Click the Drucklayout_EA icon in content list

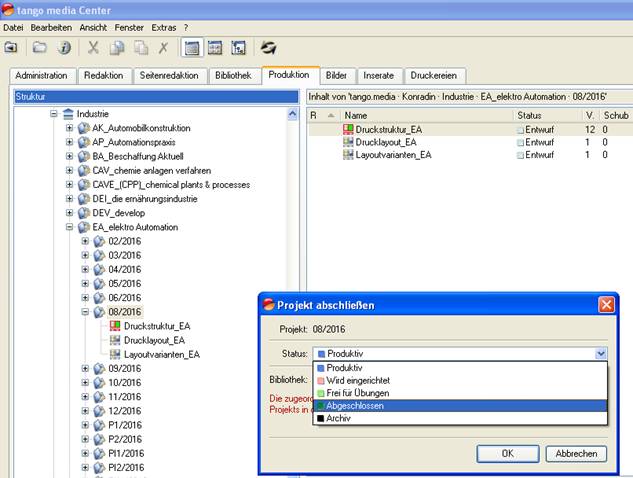[348, 142]
